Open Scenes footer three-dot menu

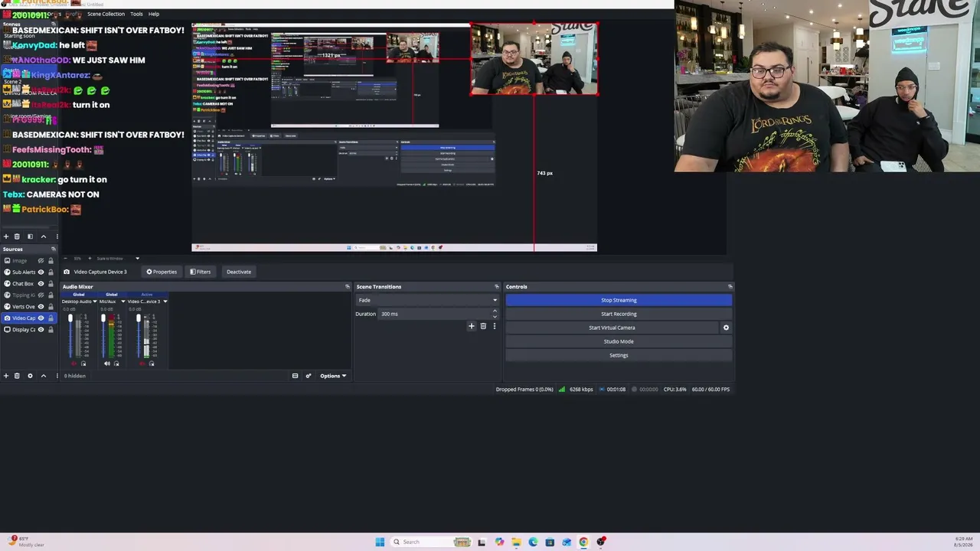tap(56, 236)
